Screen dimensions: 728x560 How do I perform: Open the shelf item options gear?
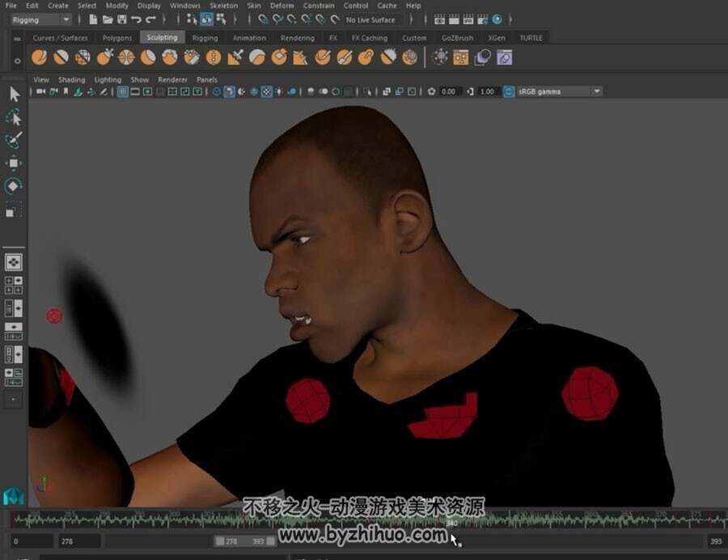pyautogui.click(x=17, y=61)
